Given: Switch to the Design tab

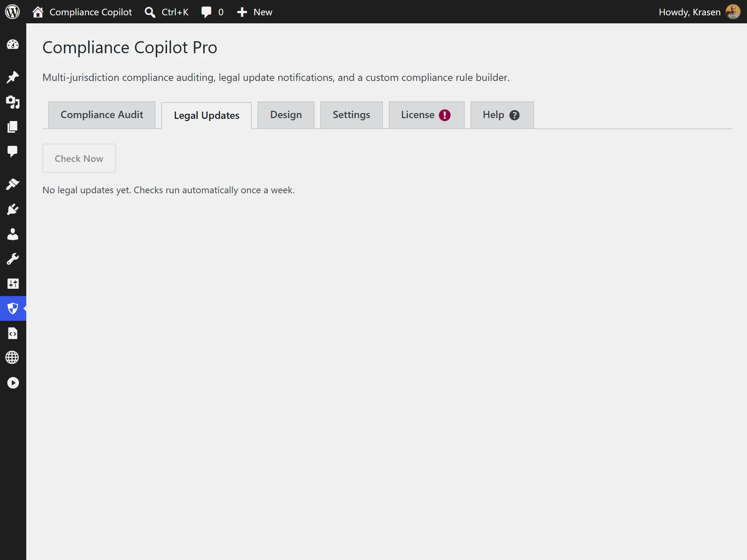Looking at the screenshot, I should tap(286, 115).
